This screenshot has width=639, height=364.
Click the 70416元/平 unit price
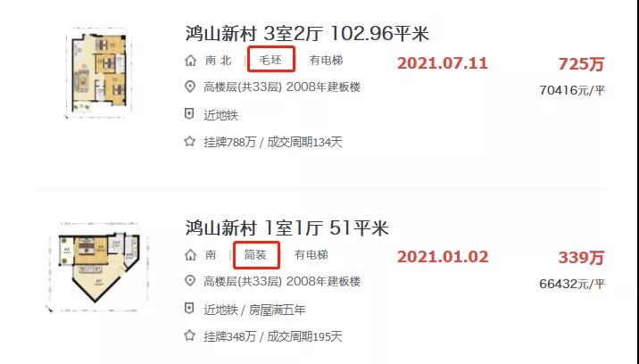click(572, 90)
